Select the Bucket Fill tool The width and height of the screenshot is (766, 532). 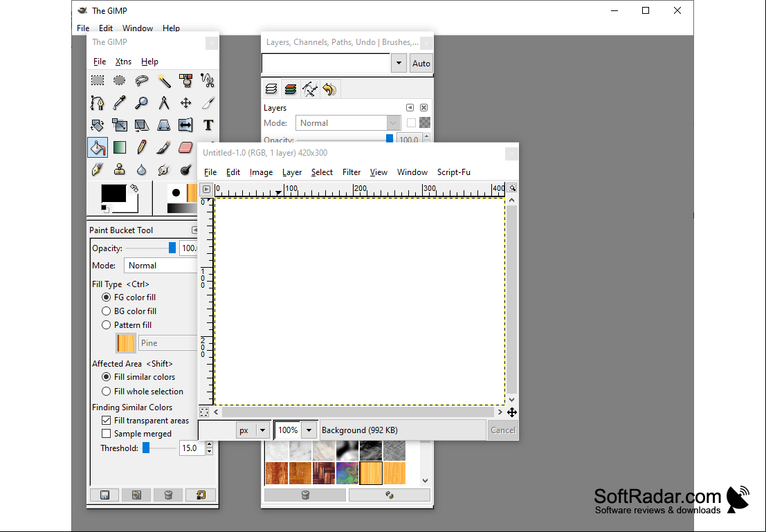[x=98, y=147]
